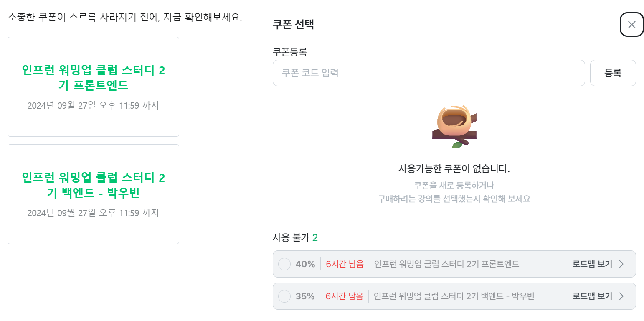This screenshot has height=321, width=644.
Task: Focus the 쿠폰 코드 입력 field
Action: coord(428,73)
